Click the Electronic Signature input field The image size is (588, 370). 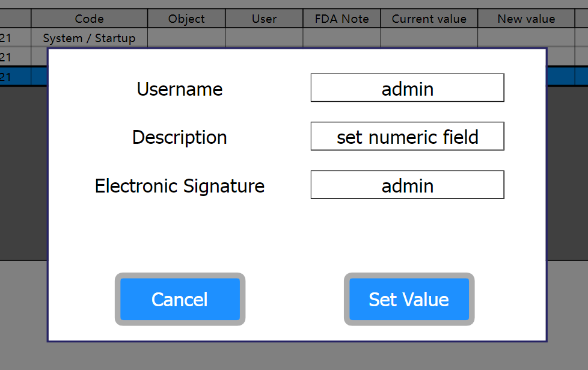407,185
